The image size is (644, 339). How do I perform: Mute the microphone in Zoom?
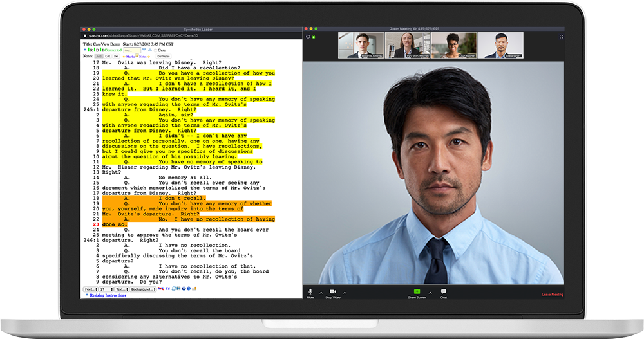pos(310,292)
